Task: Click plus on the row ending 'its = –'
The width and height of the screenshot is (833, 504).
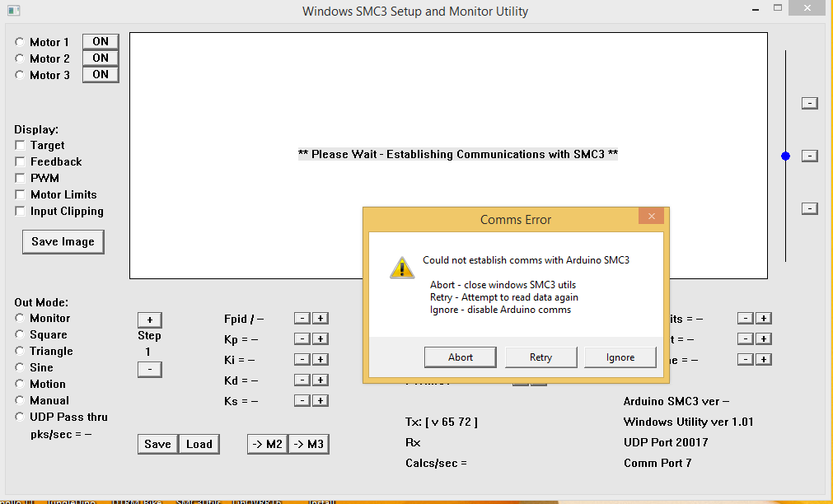Action: click(x=764, y=318)
